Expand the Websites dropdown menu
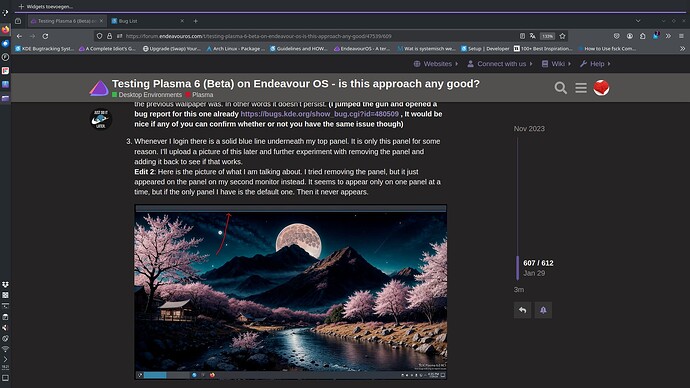This screenshot has height=388, width=690. click(436, 64)
